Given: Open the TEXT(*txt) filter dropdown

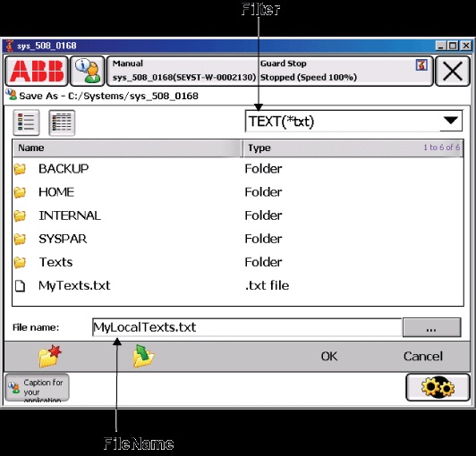Looking at the screenshot, I should (353, 121).
